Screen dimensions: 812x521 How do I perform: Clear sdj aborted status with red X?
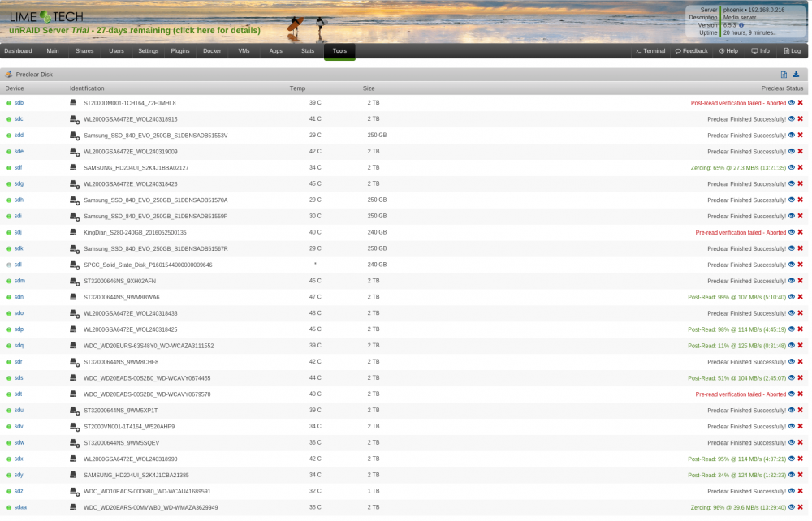(800, 232)
